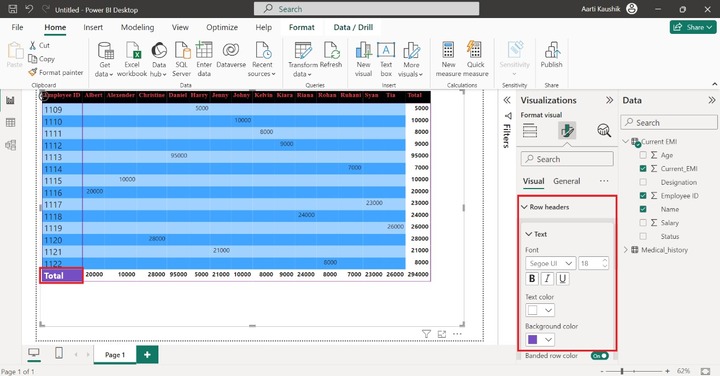Open Recent sources list

click(262, 59)
